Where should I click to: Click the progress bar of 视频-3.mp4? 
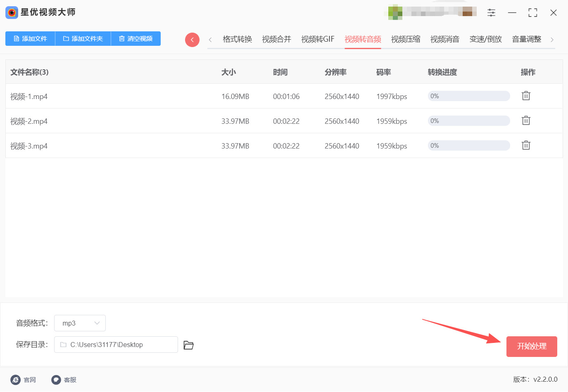point(469,146)
